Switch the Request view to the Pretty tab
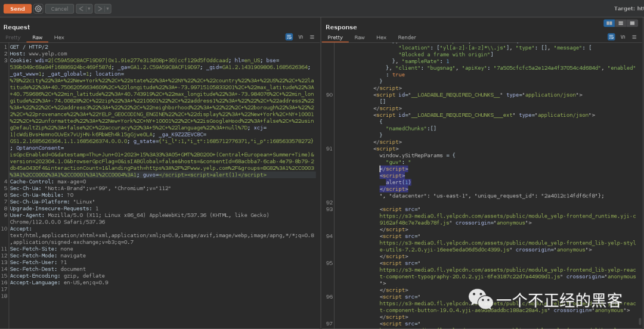Image resolution: width=644 pixels, height=329 pixels. [x=13, y=38]
